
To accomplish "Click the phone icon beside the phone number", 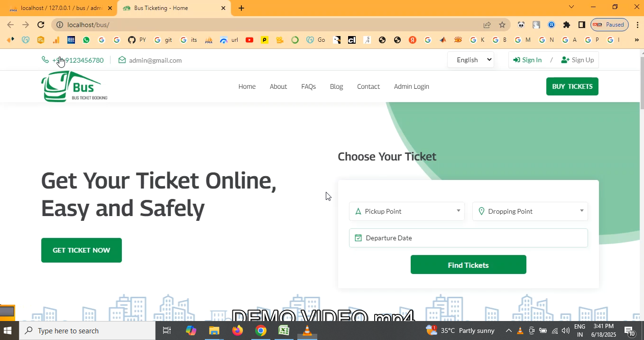I will (45, 60).
